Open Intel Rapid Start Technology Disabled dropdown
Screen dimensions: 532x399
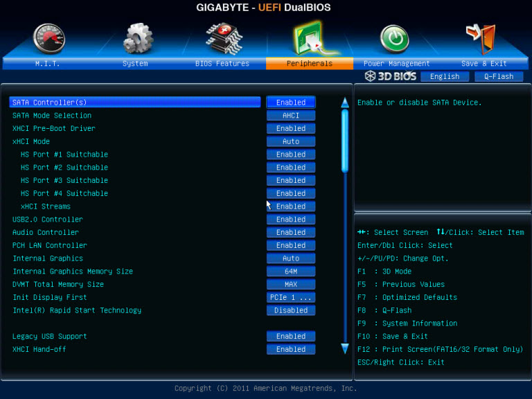[291, 310]
